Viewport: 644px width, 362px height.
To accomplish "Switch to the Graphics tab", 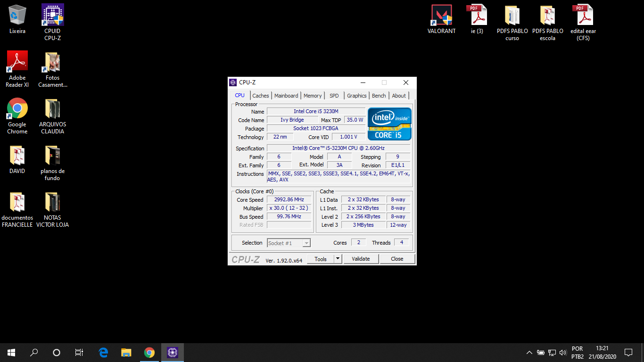I will [357, 96].
